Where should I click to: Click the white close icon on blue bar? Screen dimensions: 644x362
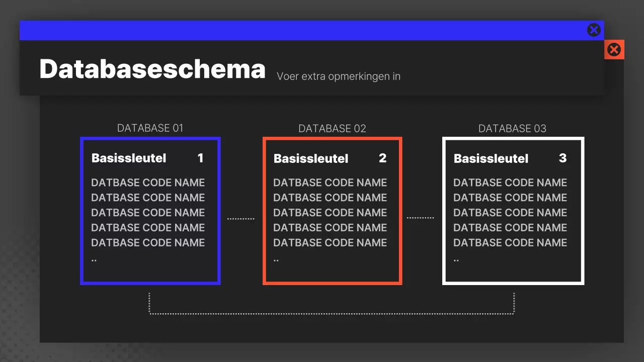click(594, 30)
